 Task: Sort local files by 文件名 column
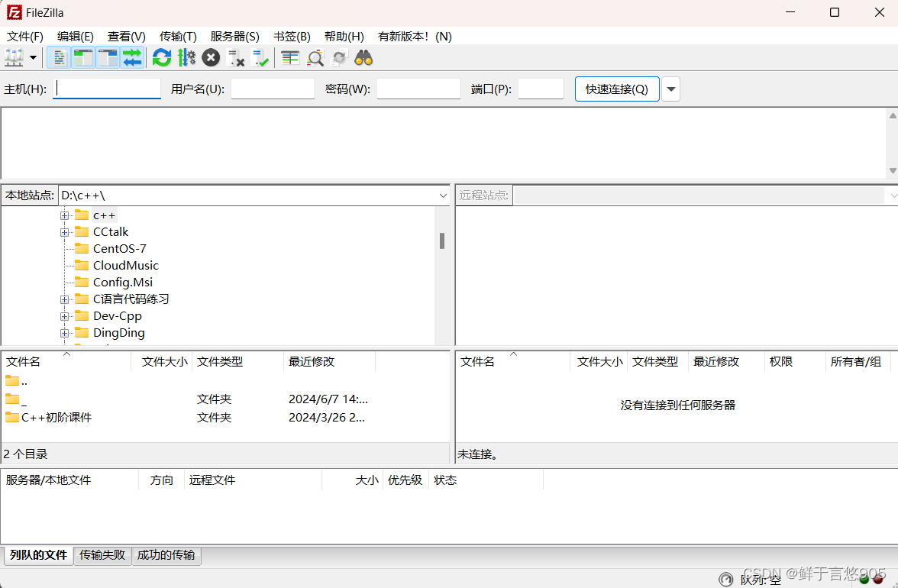pos(66,362)
